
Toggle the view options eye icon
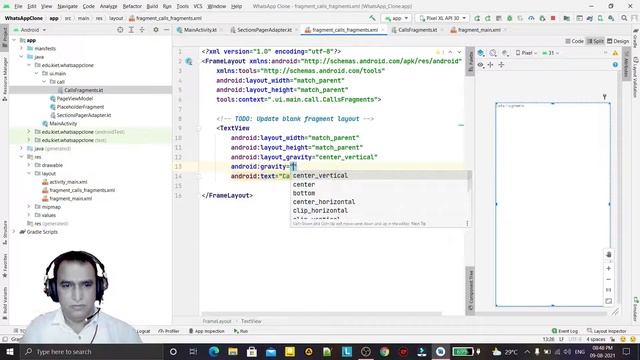(480, 65)
